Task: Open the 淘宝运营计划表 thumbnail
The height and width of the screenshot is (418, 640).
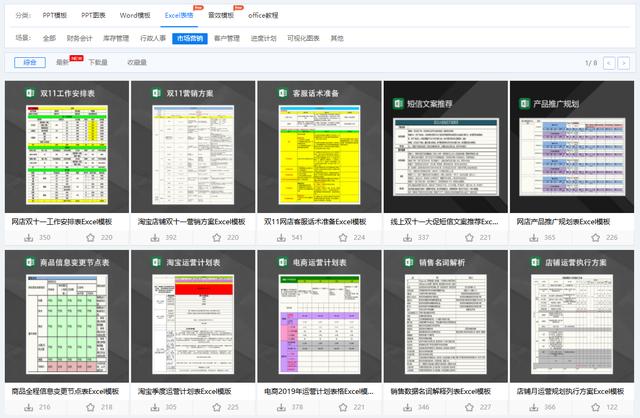Action: pyautogui.click(x=193, y=316)
